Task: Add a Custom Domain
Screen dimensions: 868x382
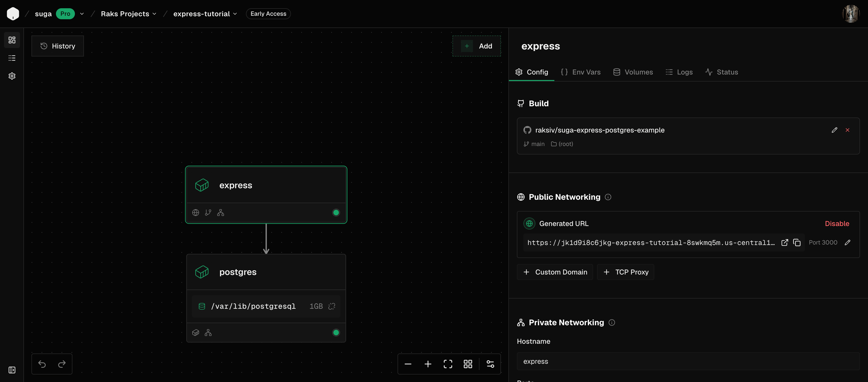Action: pos(555,272)
